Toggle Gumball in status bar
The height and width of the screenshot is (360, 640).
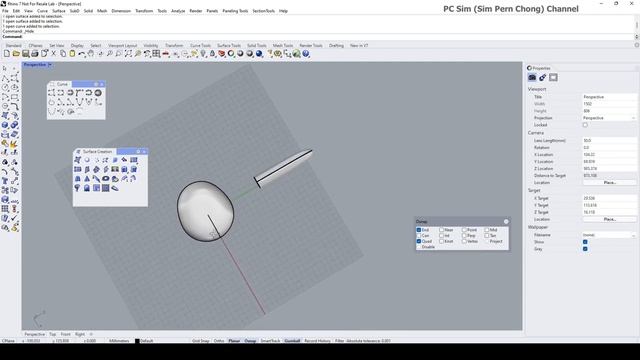pyautogui.click(x=292, y=340)
